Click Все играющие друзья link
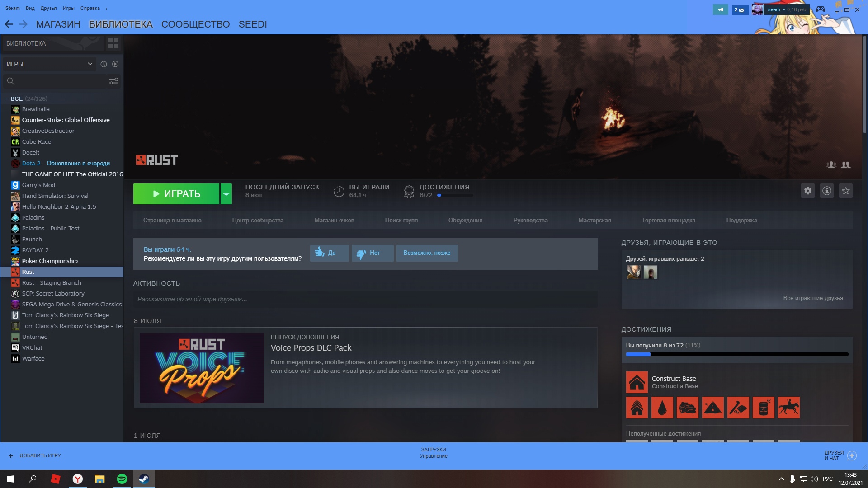 click(813, 298)
